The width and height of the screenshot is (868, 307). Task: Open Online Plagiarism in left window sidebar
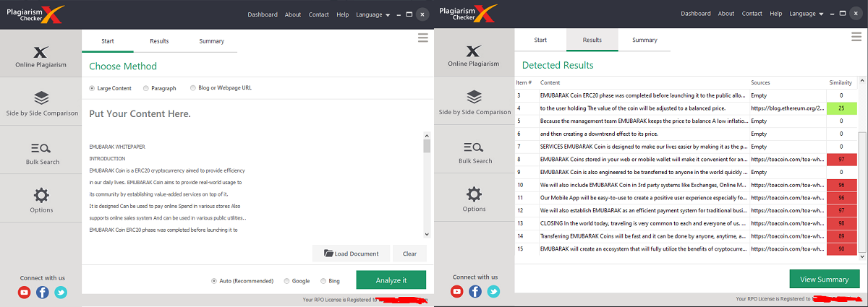(41, 56)
